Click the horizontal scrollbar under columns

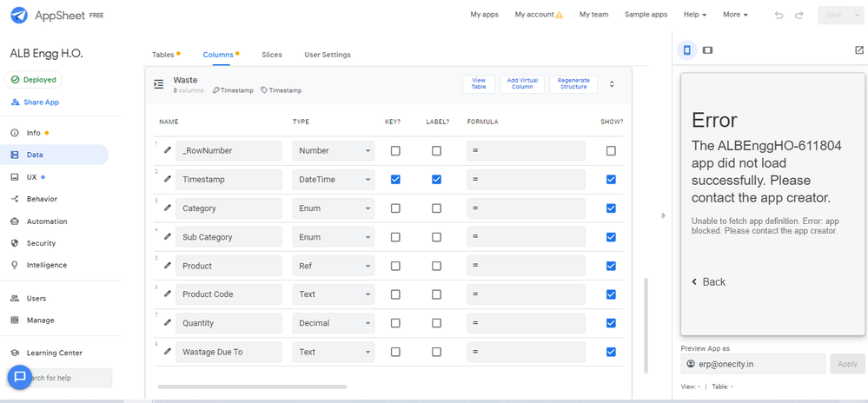[x=253, y=386]
